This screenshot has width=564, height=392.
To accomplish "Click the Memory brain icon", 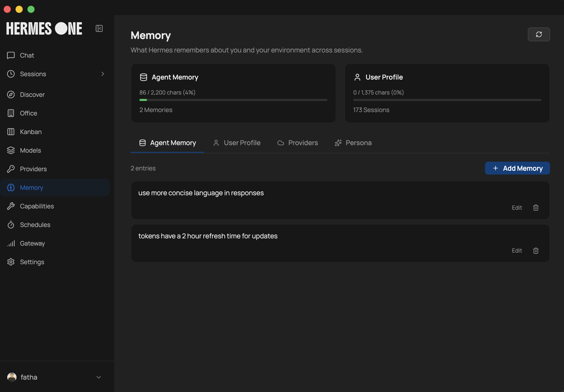I will pyautogui.click(x=11, y=187).
